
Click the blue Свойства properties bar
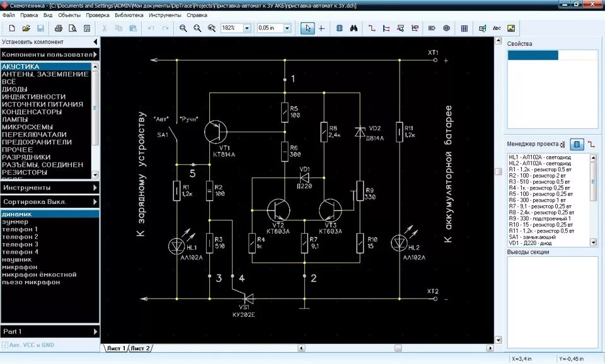click(x=533, y=55)
